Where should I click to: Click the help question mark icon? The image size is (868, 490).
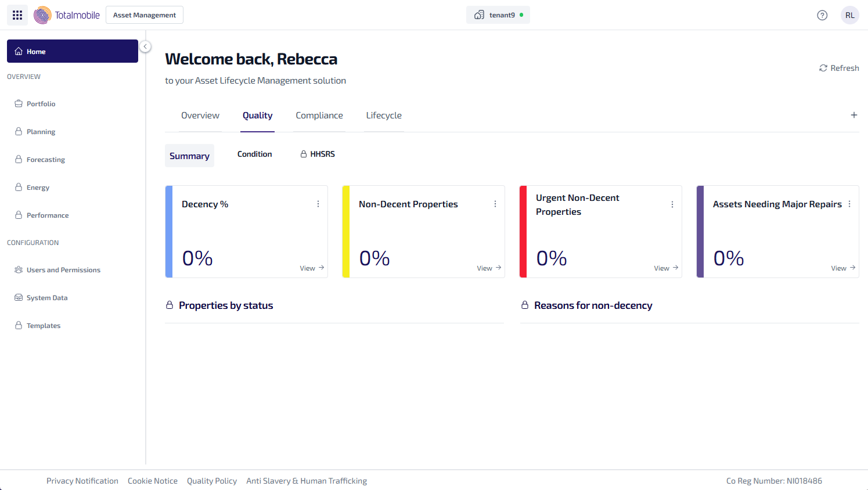coord(822,15)
